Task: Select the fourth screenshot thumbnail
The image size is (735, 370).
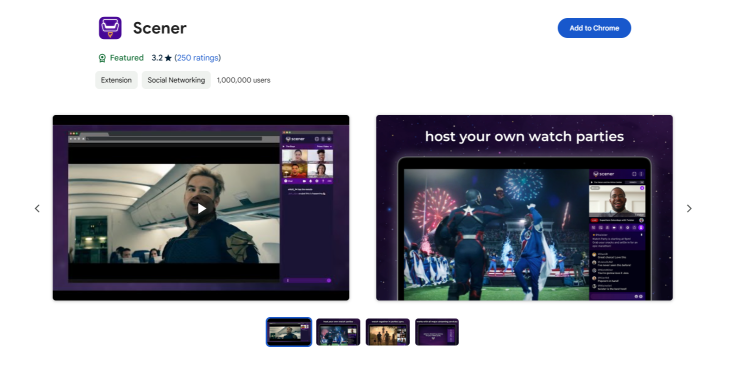Action: [x=437, y=332]
